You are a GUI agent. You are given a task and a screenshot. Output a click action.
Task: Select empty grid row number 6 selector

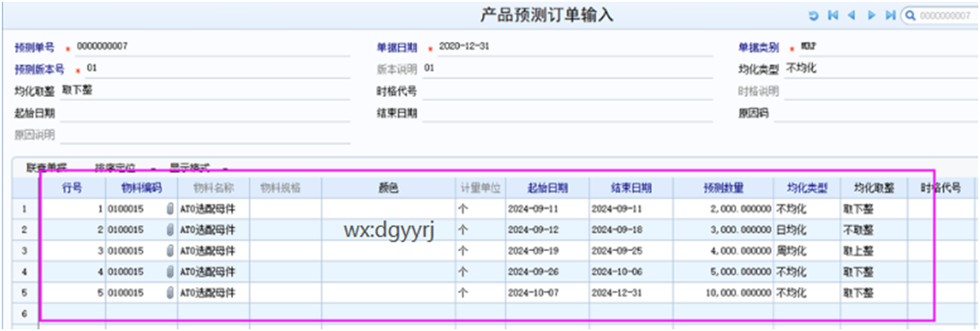pyautogui.click(x=25, y=313)
